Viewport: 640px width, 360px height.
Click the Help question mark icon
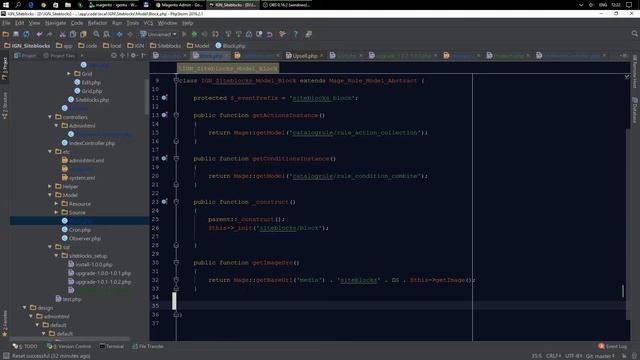coord(296,34)
